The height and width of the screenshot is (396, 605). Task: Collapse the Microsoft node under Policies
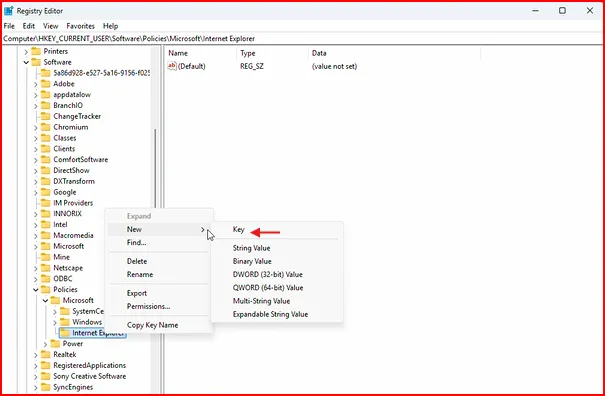pyautogui.click(x=46, y=300)
